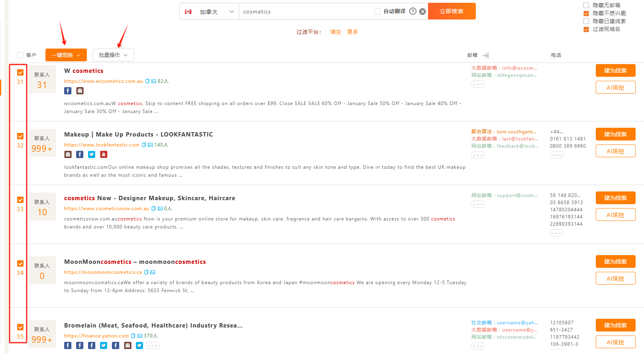Expand the 批量操作 dropdown
Image resolution: width=644 pixels, height=353 pixels.
tap(114, 55)
